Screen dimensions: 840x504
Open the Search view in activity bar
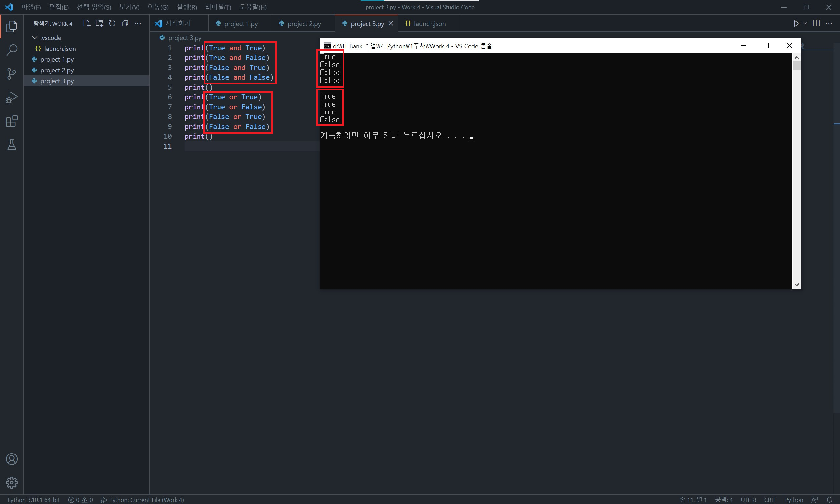point(11,50)
